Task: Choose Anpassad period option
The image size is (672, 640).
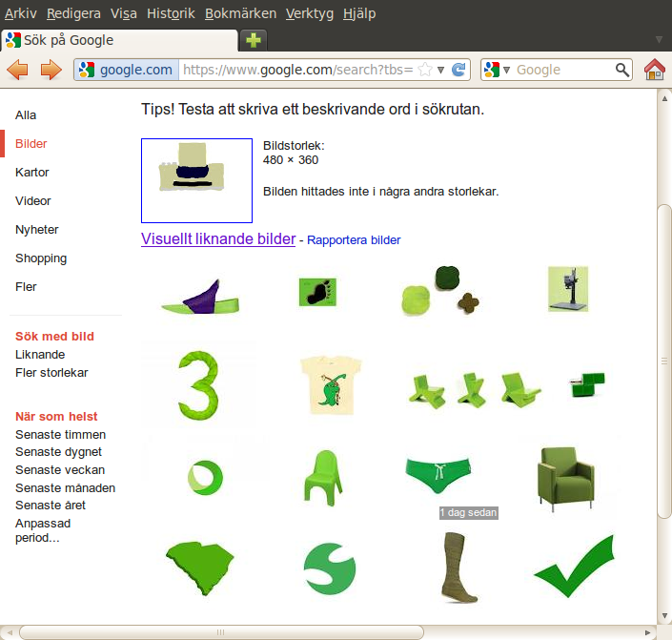Action: pos(43,530)
